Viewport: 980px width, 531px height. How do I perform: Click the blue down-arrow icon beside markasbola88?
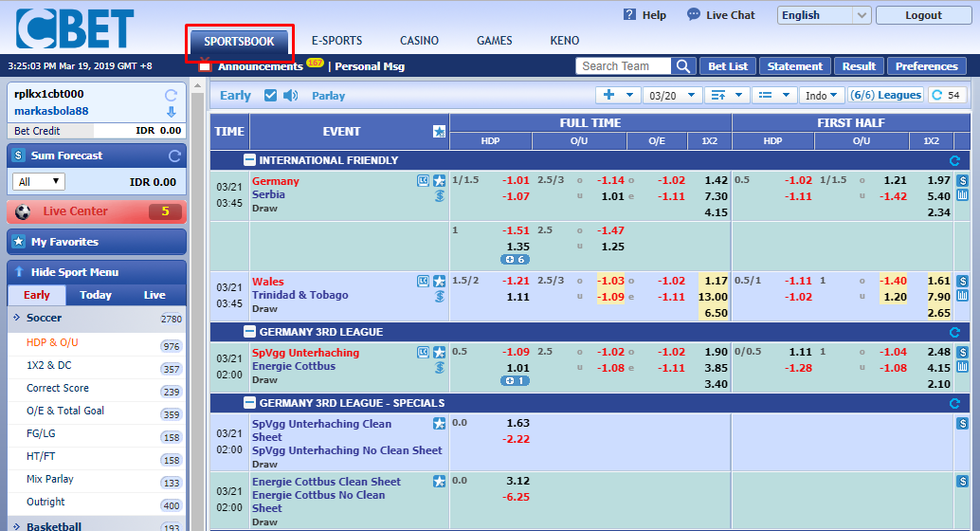(x=172, y=112)
